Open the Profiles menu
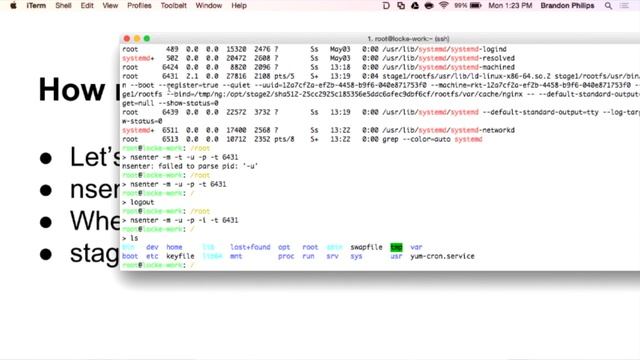The height and width of the screenshot is (360, 640). tap(139, 6)
